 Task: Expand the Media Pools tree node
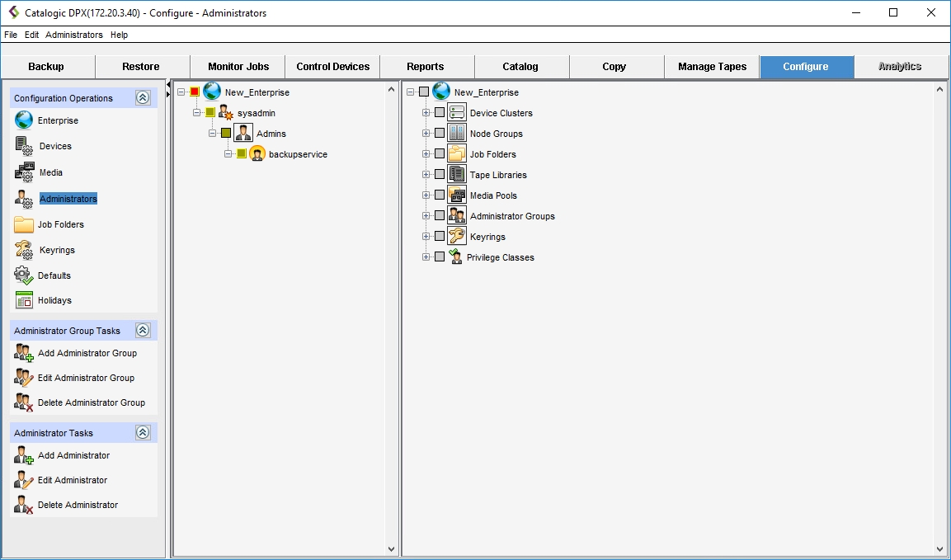[426, 195]
